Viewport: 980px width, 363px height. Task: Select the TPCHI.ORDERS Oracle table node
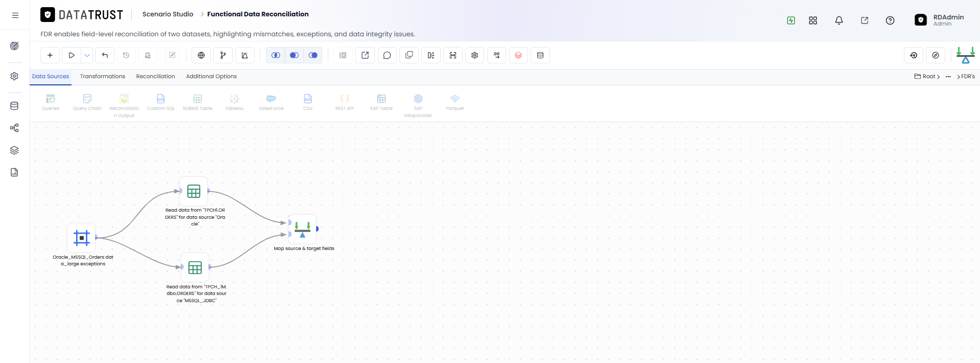(x=194, y=191)
